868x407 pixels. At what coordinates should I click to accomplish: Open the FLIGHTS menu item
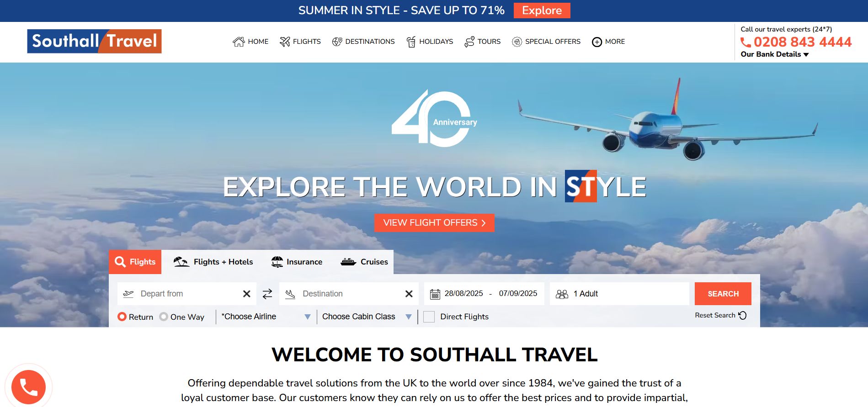tap(300, 42)
